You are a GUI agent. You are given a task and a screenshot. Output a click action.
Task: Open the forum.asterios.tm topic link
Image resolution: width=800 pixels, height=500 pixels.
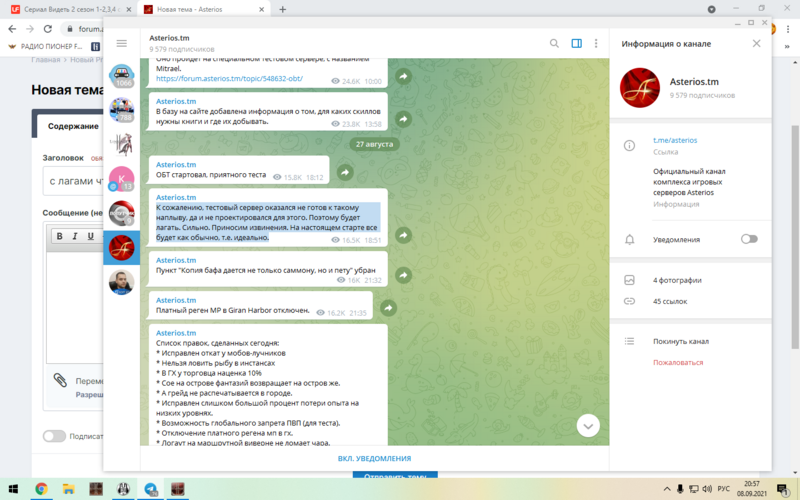pyautogui.click(x=229, y=79)
